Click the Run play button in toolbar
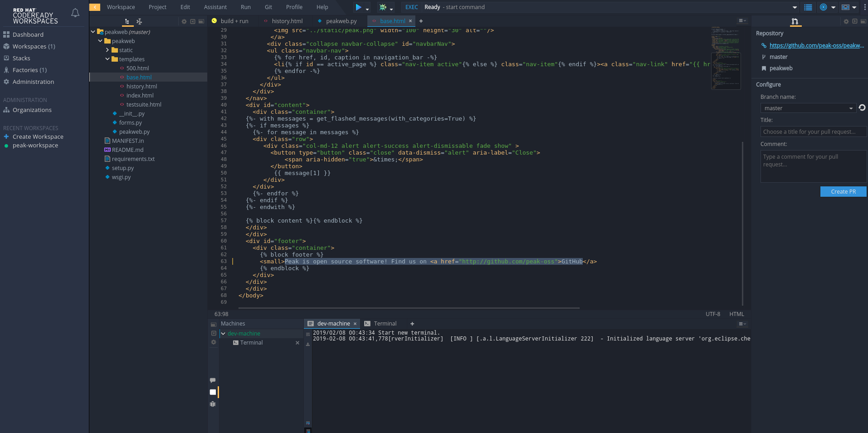The image size is (868, 433). click(358, 7)
